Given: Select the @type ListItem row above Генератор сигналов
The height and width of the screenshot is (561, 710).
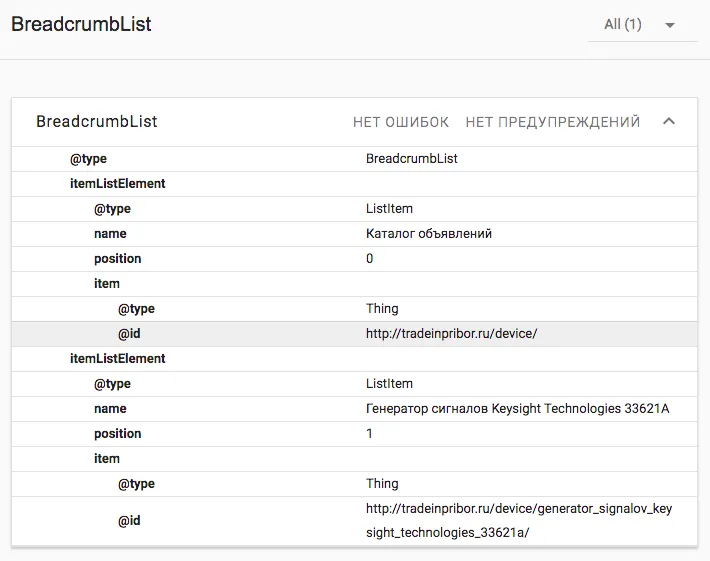Looking at the screenshot, I should 354,384.
